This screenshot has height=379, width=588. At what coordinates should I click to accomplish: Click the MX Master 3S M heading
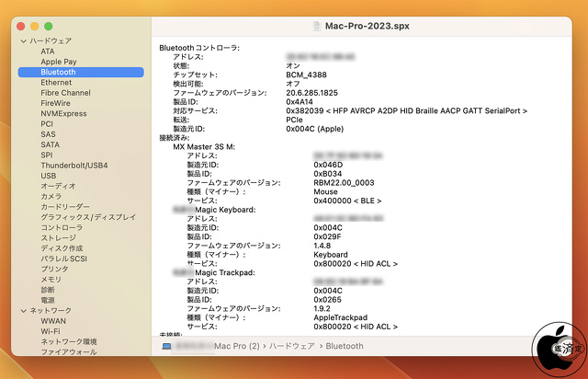coord(204,147)
